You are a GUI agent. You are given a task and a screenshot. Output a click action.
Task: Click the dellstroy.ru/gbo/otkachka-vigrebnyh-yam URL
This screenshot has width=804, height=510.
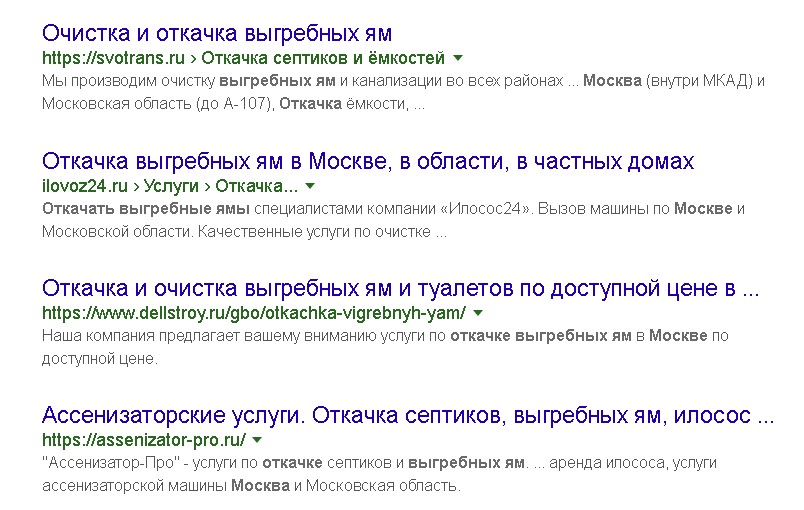[x=254, y=312]
